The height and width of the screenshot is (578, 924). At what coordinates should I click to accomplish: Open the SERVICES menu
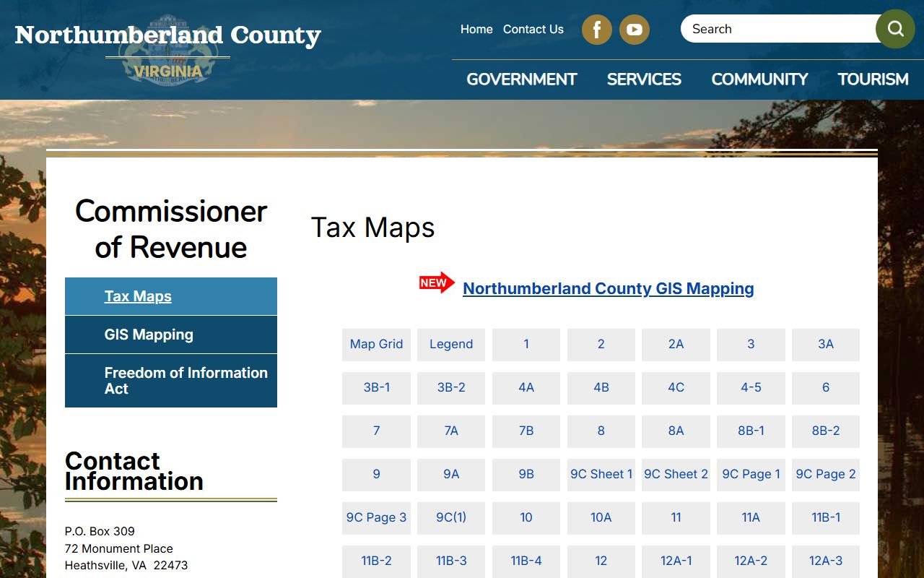(644, 79)
